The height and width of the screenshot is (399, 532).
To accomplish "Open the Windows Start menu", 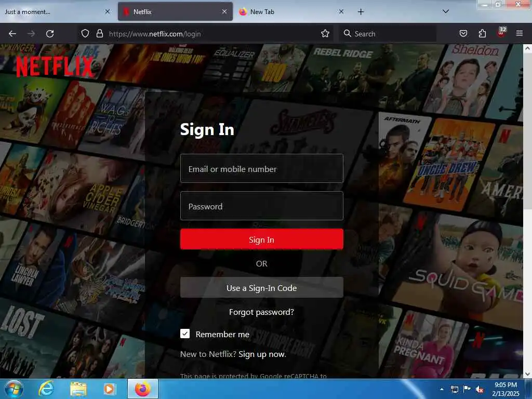I will point(14,389).
